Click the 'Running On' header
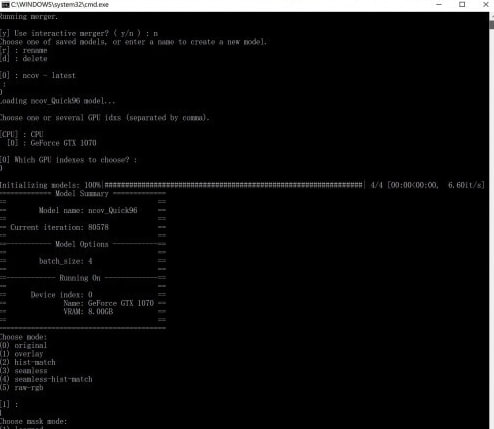The height and width of the screenshot is (429, 494). pos(80,278)
